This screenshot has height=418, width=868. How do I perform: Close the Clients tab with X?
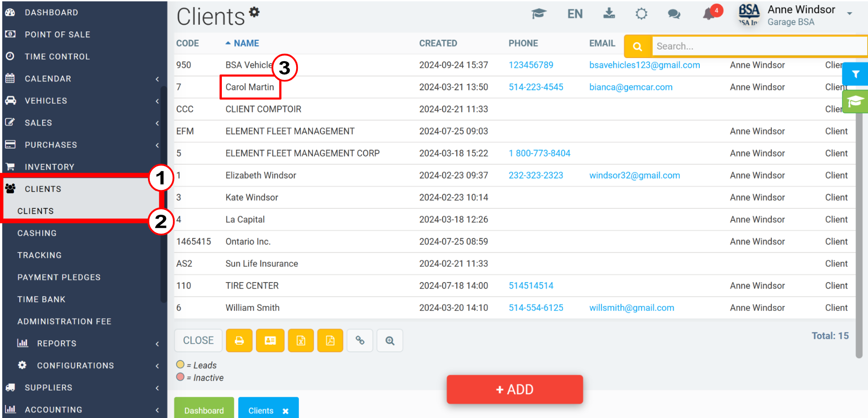click(285, 411)
